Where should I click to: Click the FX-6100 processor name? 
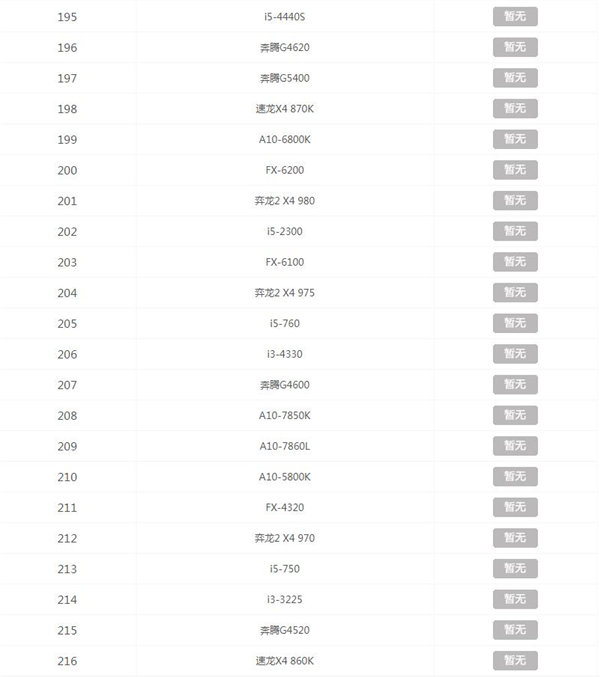coord(284,262)
